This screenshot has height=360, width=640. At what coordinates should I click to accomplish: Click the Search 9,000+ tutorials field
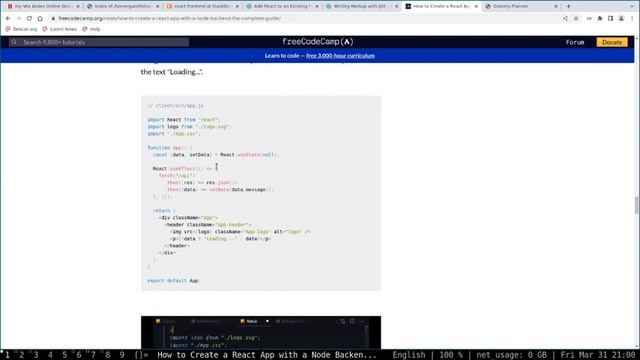(99, 42)
